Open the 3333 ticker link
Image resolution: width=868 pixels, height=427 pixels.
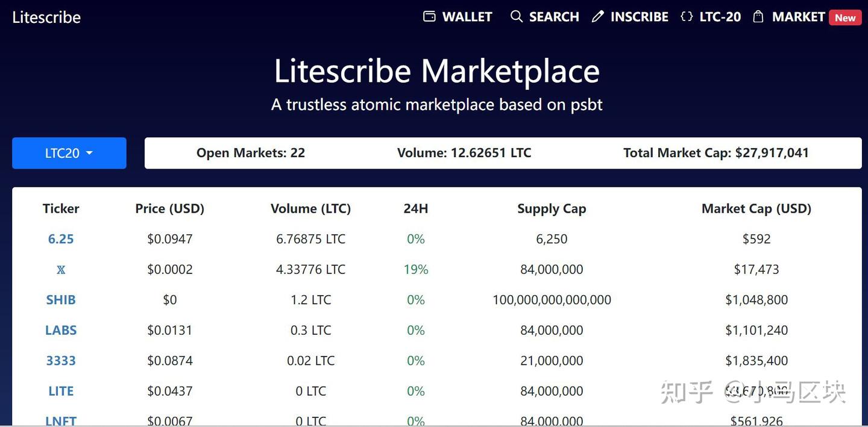(x=61, y=361)
